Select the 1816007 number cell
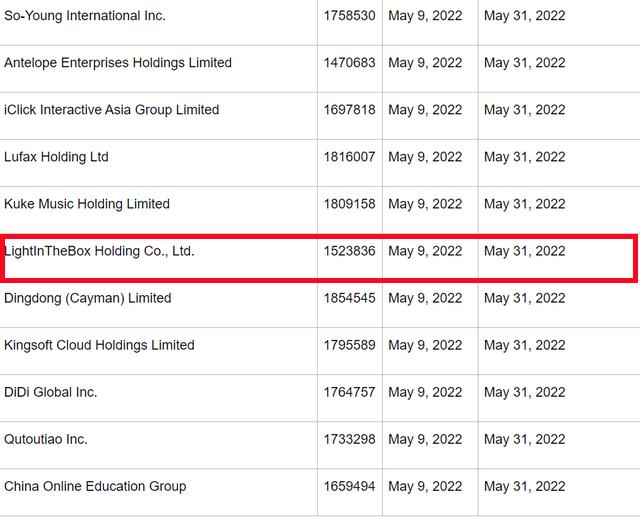The image size is (640, 517). pos(349,157)
